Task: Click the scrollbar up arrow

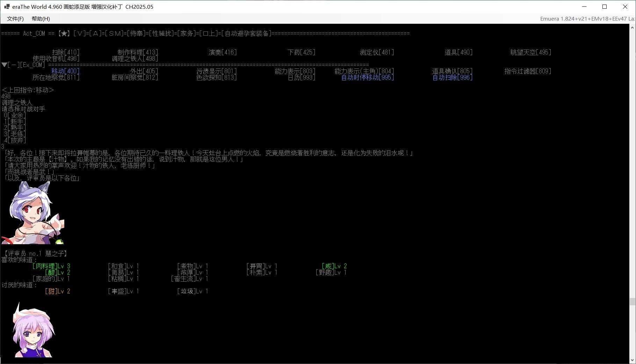Action: coord(633,27)
